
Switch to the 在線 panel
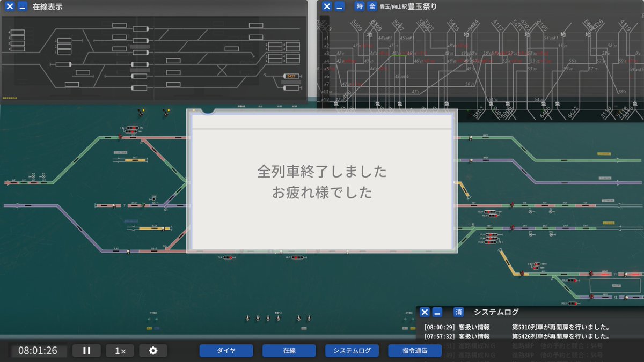pyautogui.click(x=289, y=350)
